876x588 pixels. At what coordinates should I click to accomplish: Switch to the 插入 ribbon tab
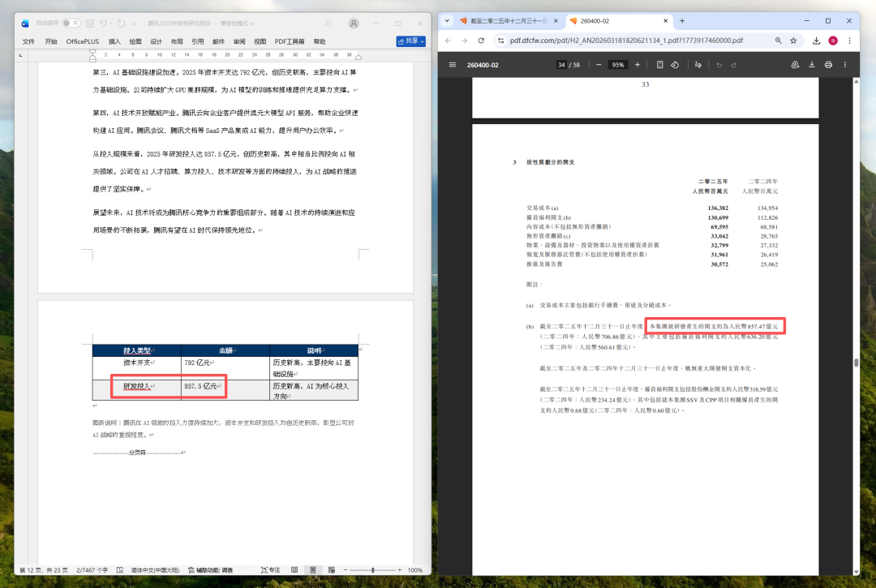pos(114,41)
